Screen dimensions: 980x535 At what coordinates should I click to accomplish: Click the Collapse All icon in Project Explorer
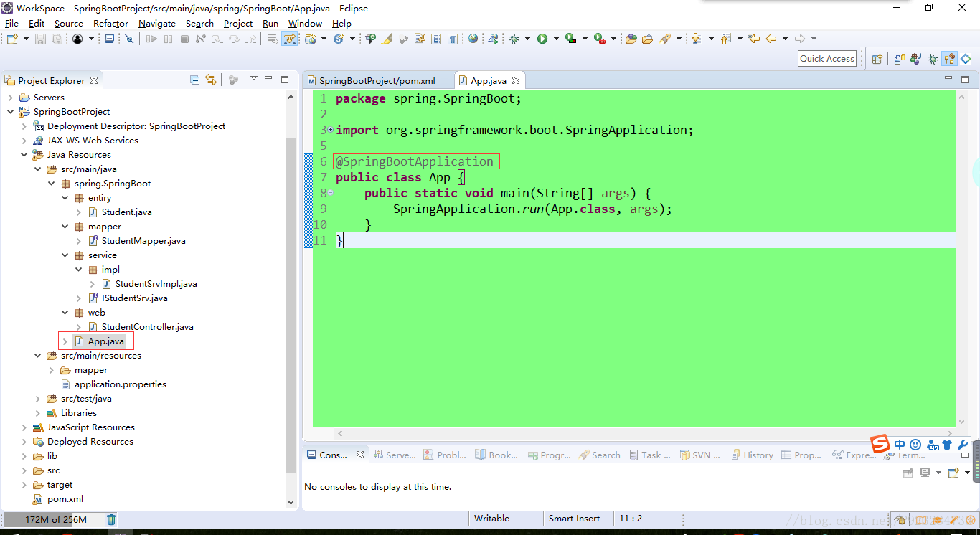coord(195,80)
